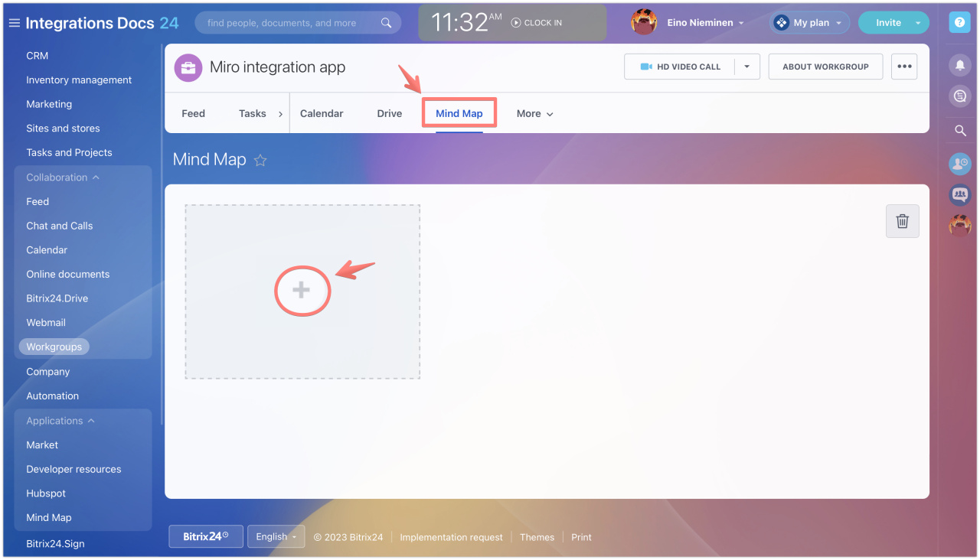Open Calendar in left sidebar
The image size is (980, 560).
coord(47,250)
